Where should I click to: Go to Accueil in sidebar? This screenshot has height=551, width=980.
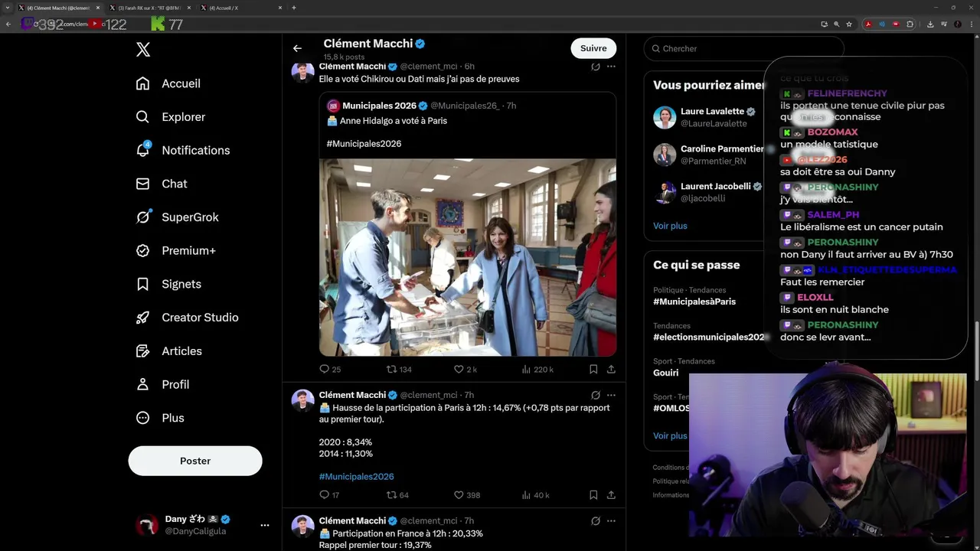[168, 83]
